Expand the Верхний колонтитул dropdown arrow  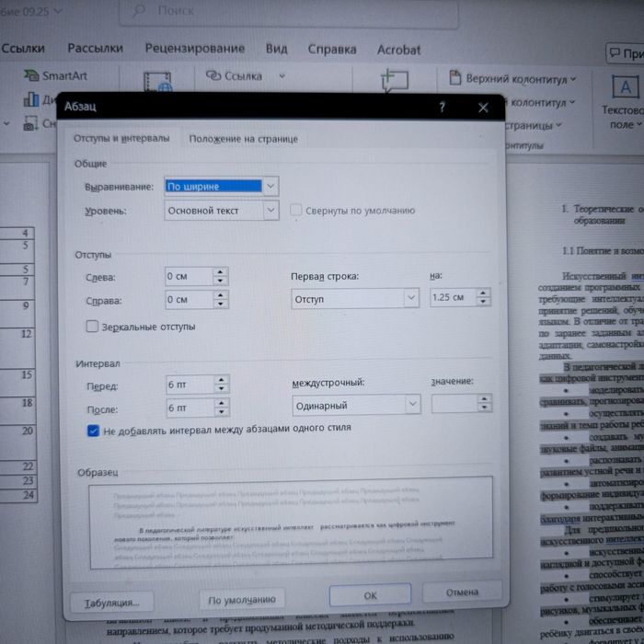click(x=573, y=79)
